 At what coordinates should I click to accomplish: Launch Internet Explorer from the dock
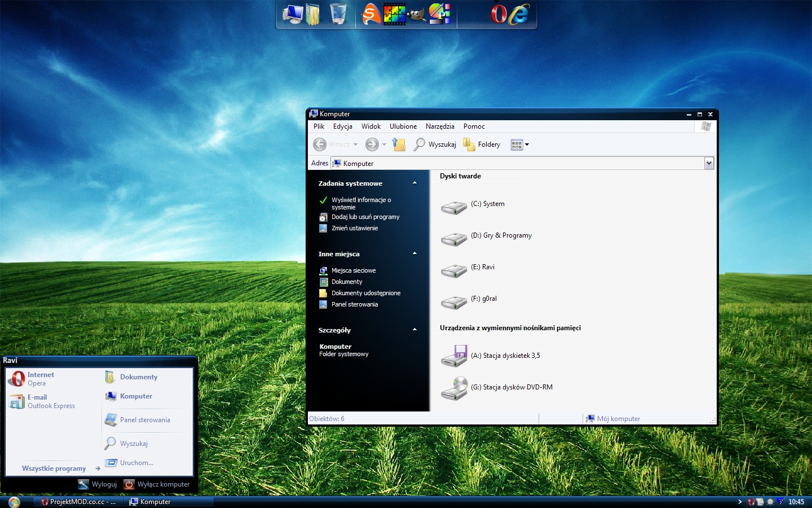519,14
